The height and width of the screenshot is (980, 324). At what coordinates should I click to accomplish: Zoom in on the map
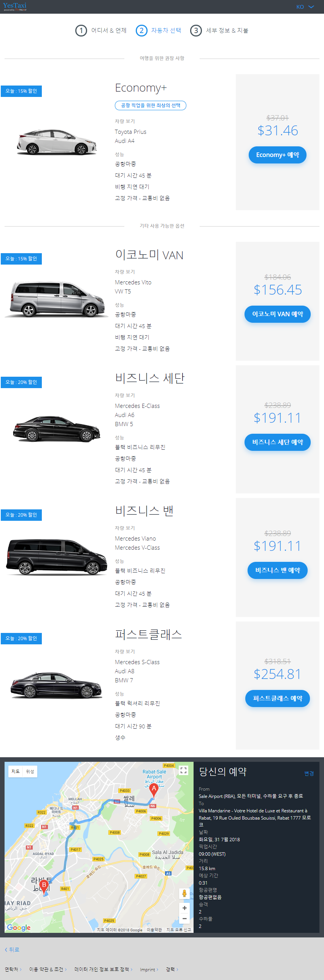point(184,908)
